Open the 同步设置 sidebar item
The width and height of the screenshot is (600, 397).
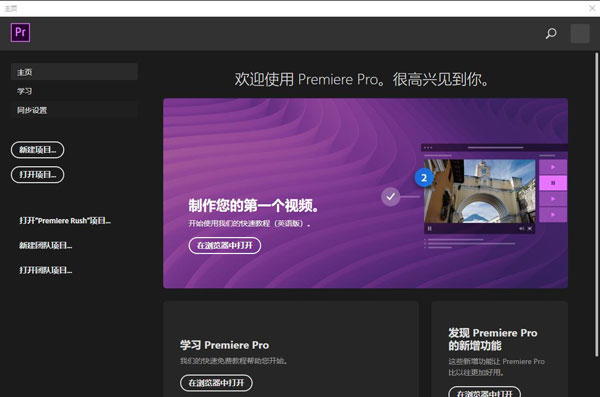[x=74, y=110]
